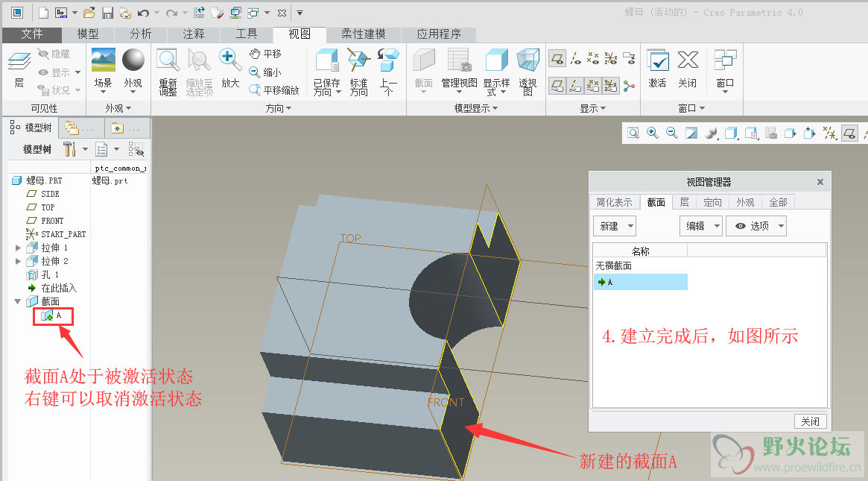Screen dimensions: 868x481
Task: Click Refit icon in graphics toolbar
Action: coord(633,133)
